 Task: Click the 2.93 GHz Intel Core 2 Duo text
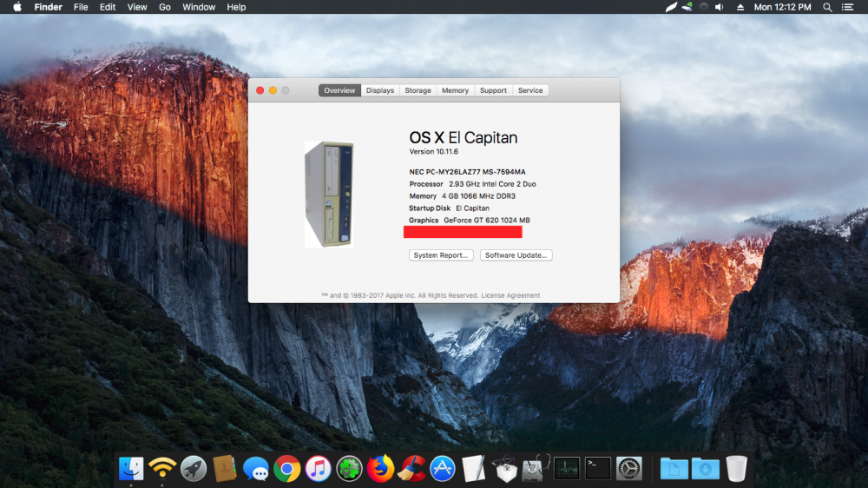492,184
